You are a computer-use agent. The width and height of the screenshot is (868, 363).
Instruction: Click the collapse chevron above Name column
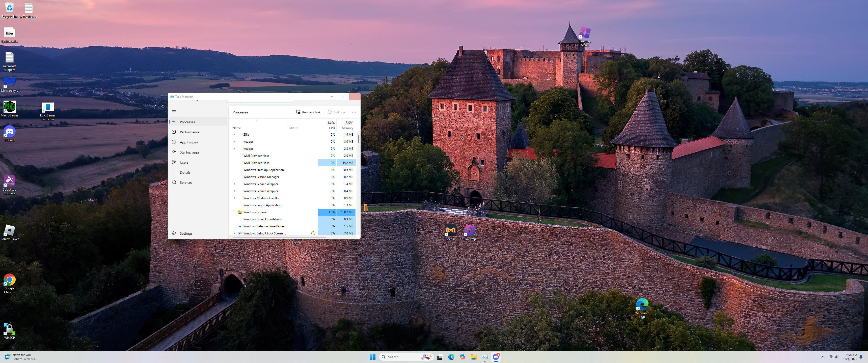[x=257, y=121]
